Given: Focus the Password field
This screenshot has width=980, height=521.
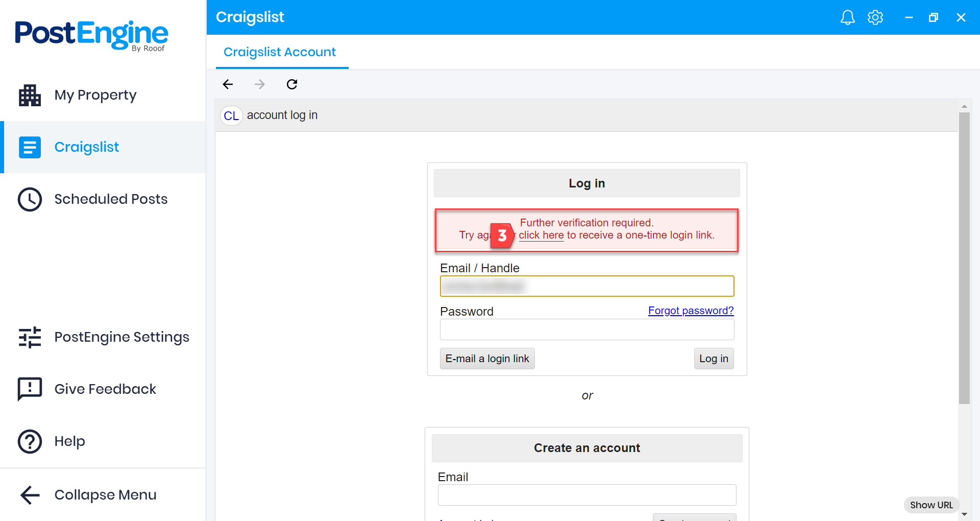Looking at the screenshot, I should (x=587, y=329).
